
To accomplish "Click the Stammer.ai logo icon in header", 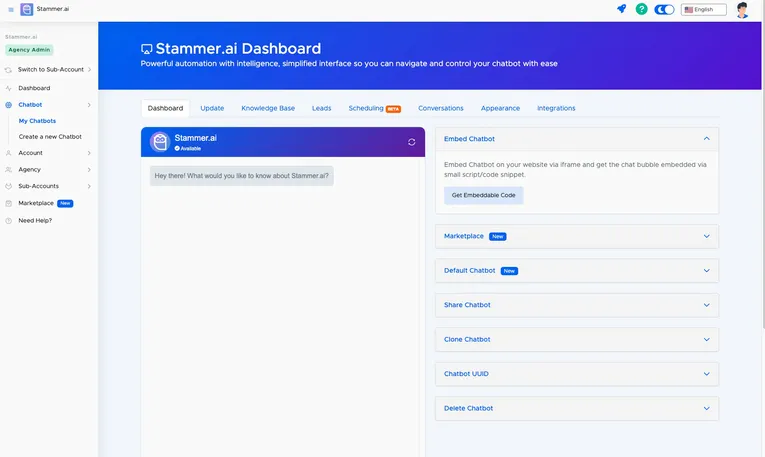I will coord(27,9).
